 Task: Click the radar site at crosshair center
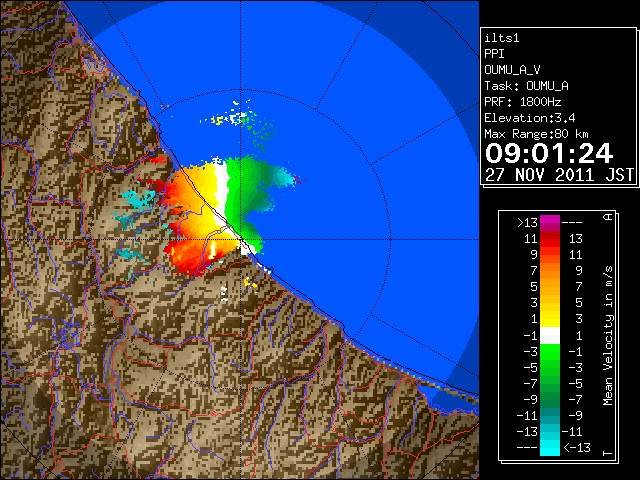[x=241, y=240]
